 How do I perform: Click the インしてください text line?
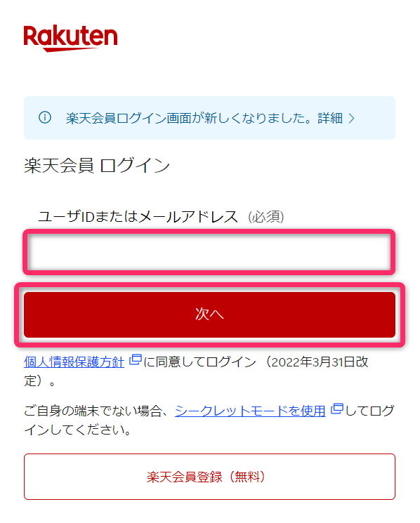[77, 430]
